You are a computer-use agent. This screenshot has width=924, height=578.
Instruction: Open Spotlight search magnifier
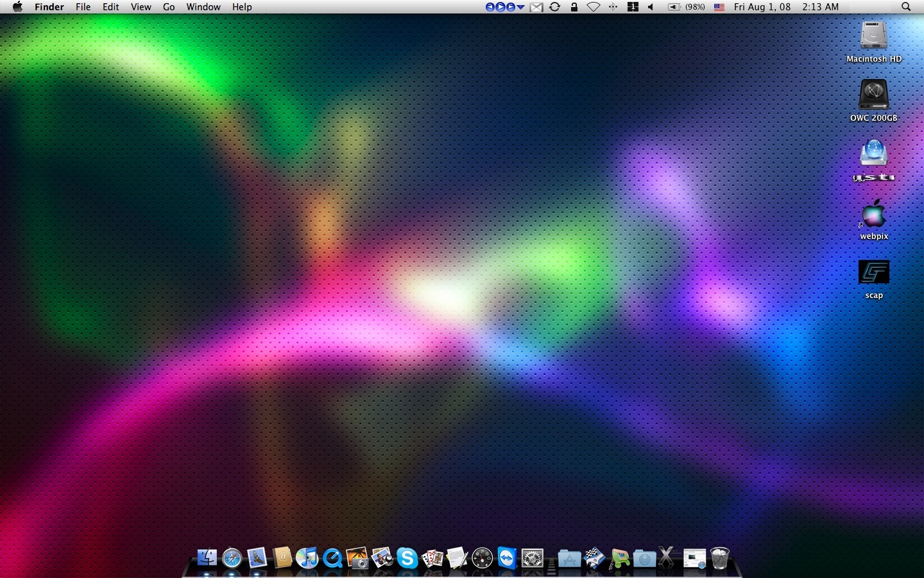906,7
